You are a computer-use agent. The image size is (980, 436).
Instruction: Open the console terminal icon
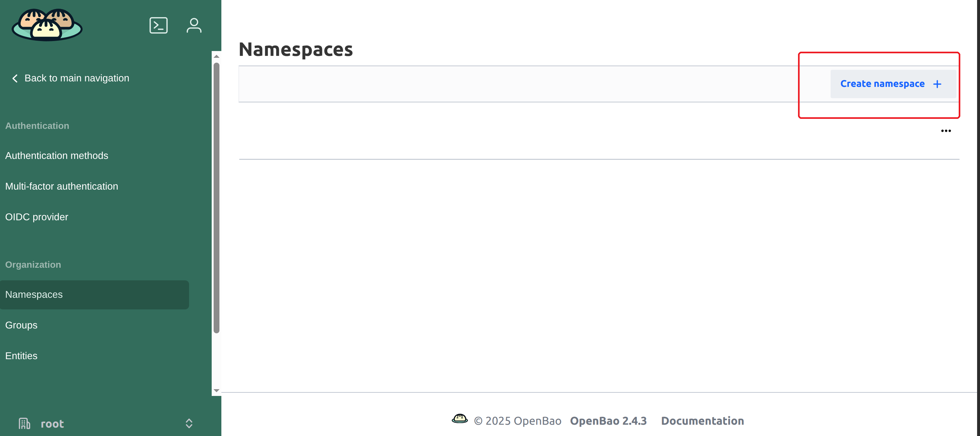(x=158, y=26)
